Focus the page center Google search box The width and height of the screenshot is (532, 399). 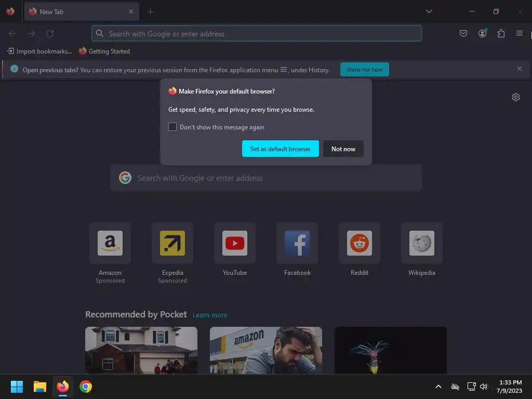coord(266,178)
